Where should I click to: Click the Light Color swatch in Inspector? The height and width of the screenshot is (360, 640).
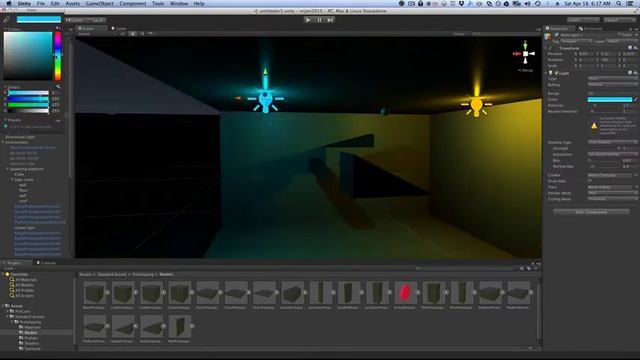610,99
